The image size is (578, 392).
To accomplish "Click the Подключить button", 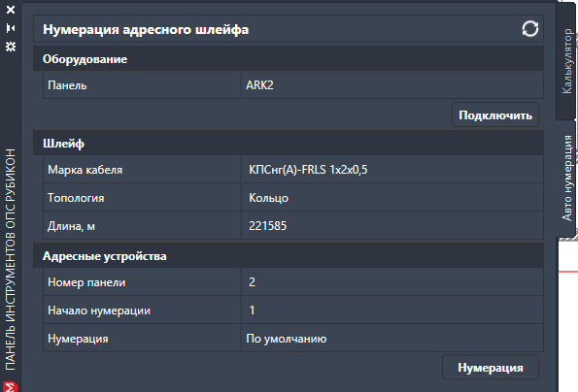I will 495,115.
